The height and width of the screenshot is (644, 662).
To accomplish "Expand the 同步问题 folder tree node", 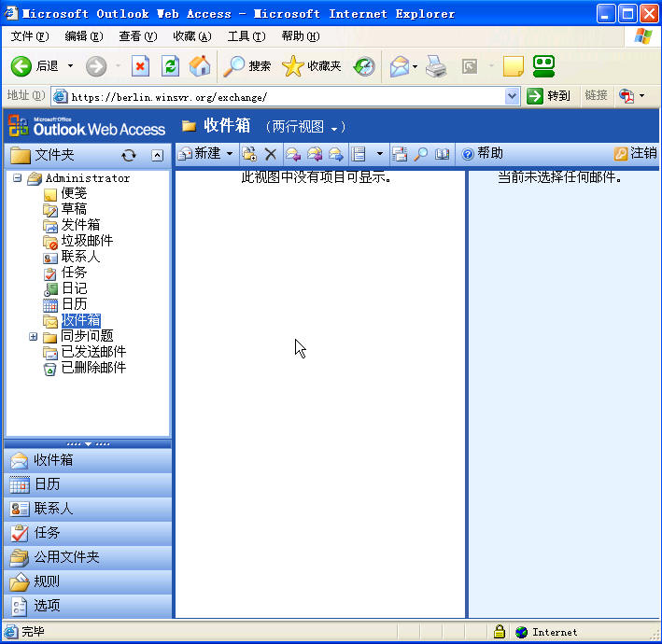I will click(34, 336).
